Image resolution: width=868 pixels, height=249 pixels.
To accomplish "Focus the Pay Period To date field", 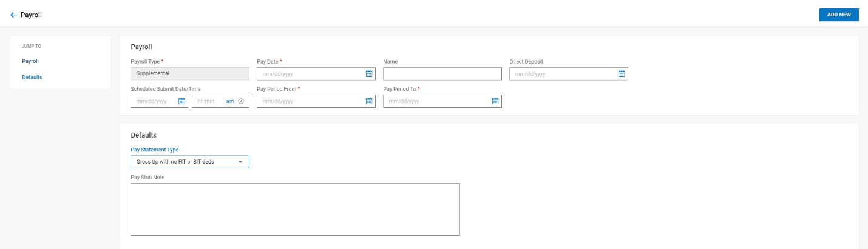I will 442,101.
